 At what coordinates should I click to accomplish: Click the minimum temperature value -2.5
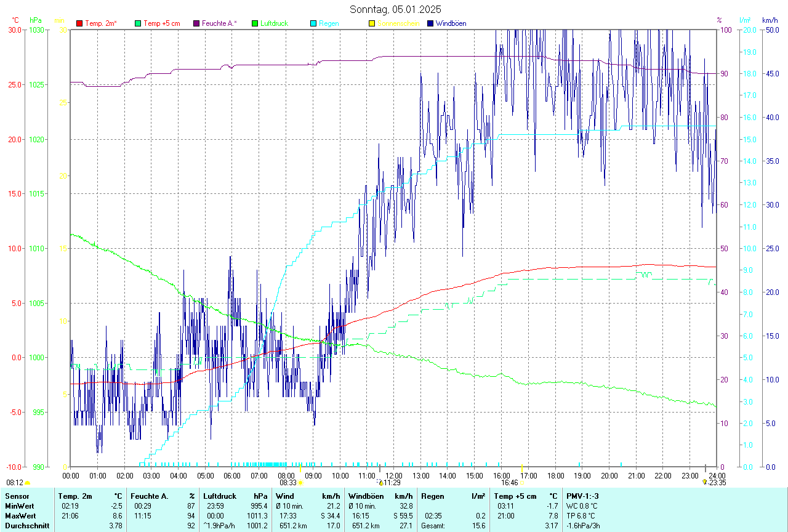pos(116,506)
